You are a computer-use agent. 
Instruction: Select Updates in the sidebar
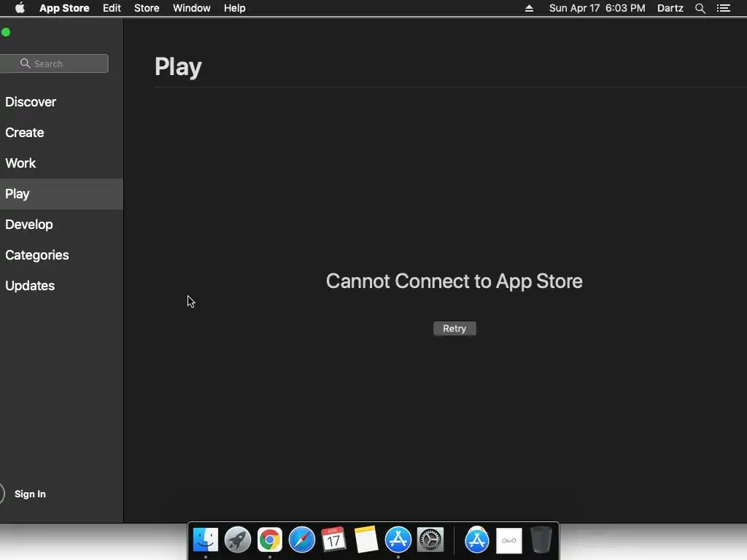pos(61,286)
